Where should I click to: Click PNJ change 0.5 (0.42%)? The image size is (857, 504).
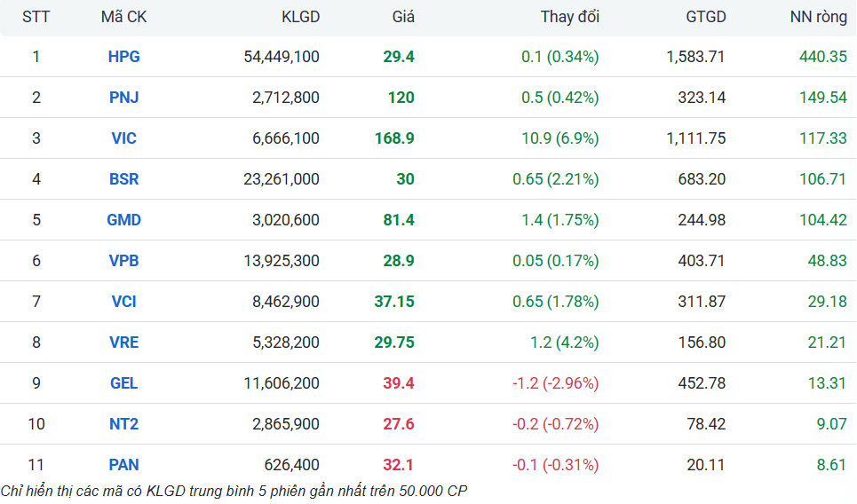tap(560, 98)
